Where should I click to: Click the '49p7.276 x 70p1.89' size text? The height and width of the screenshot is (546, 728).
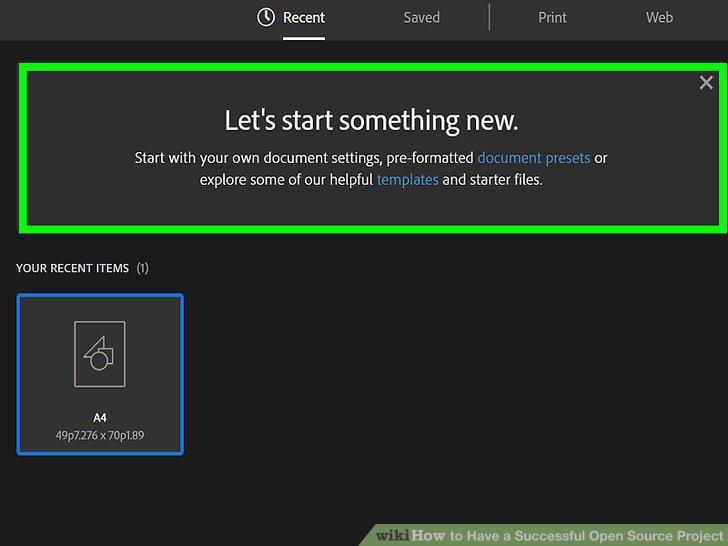click(100, 436)
